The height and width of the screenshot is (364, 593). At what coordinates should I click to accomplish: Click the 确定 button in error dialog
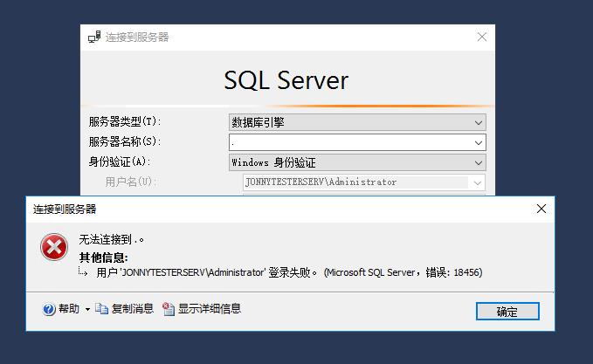point(507,312)
